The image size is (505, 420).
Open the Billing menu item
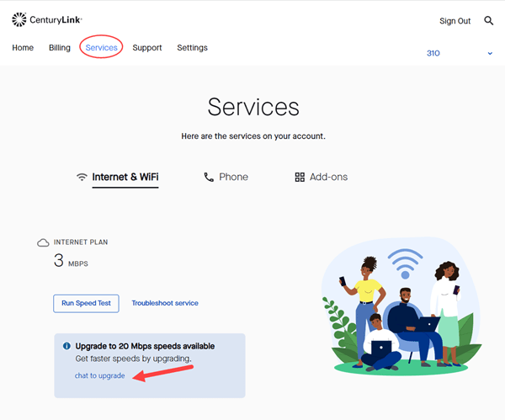tap(60, 48)
